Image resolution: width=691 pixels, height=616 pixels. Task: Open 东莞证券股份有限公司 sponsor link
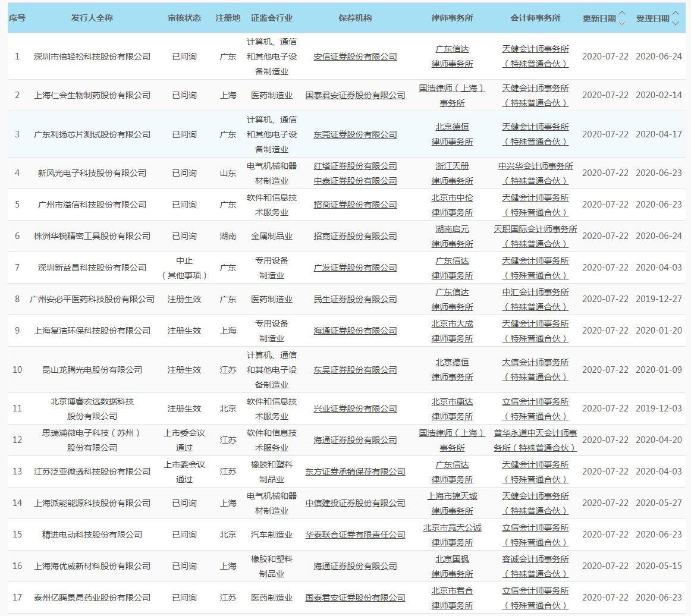(x=355, y=134)
